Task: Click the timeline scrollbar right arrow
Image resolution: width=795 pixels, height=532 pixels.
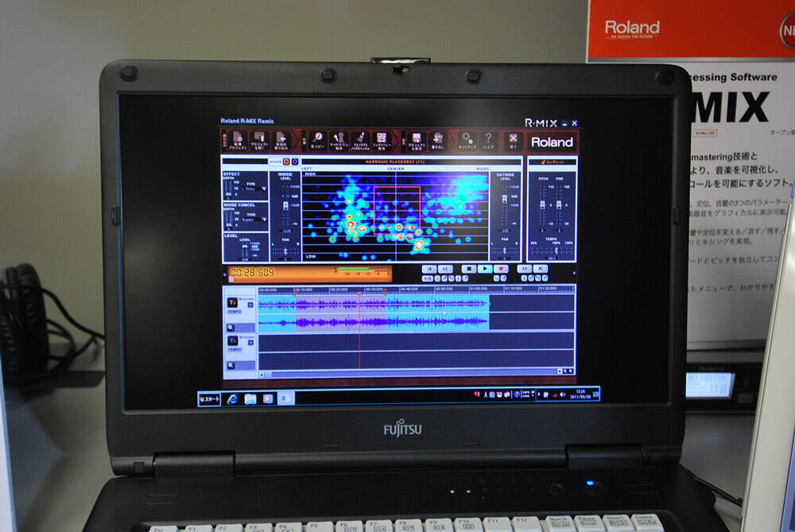Action: pyautogui.click(x=560, y=371)
